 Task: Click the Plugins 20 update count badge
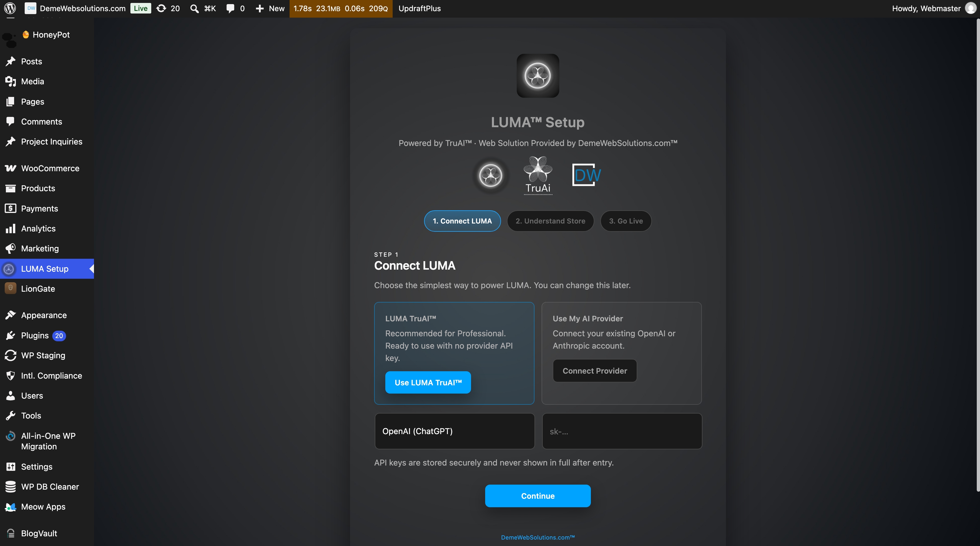click(x=59, y=336)
